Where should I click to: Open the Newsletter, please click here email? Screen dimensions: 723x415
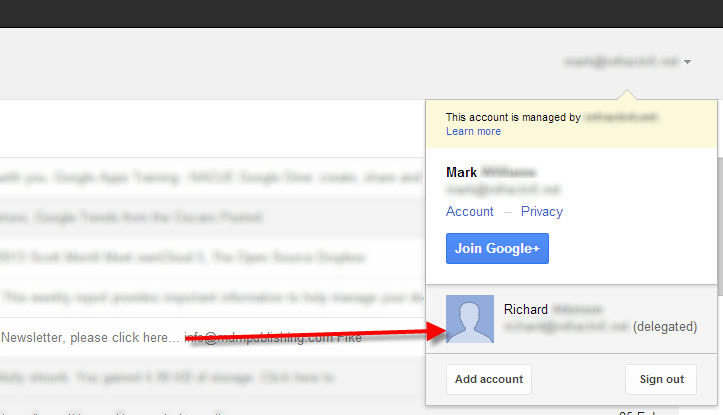[212, 338]
